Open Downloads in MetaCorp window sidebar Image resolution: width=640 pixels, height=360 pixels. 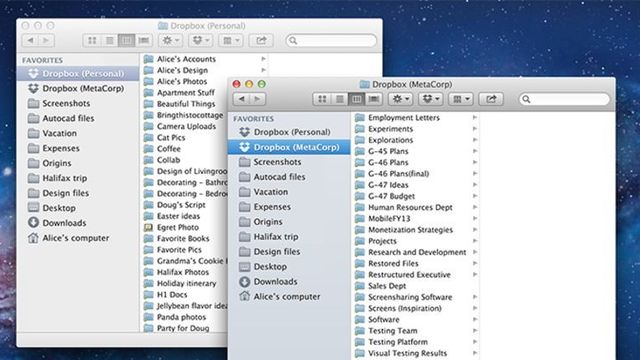click(x=289, y=282)
